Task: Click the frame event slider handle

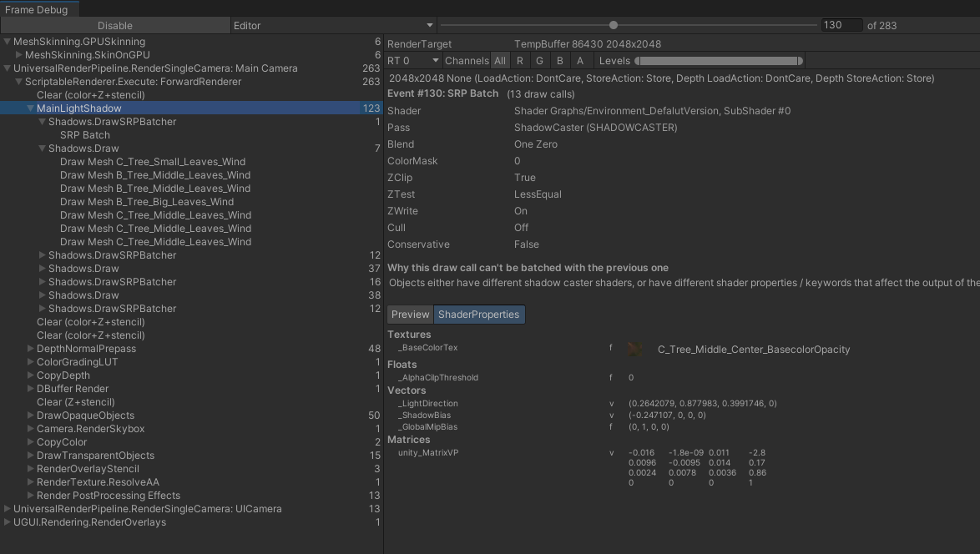Action: pyautogui.click(x=614, y=25)
